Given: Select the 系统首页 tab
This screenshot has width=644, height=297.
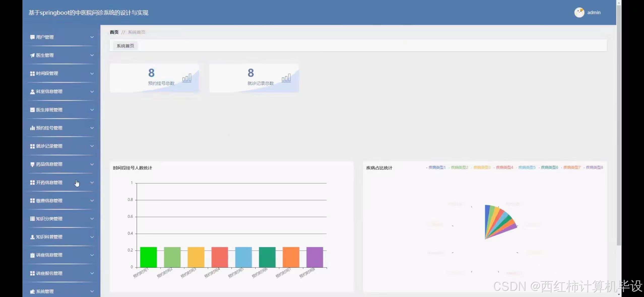Looking at the screenshot, I should pos(125,46).
